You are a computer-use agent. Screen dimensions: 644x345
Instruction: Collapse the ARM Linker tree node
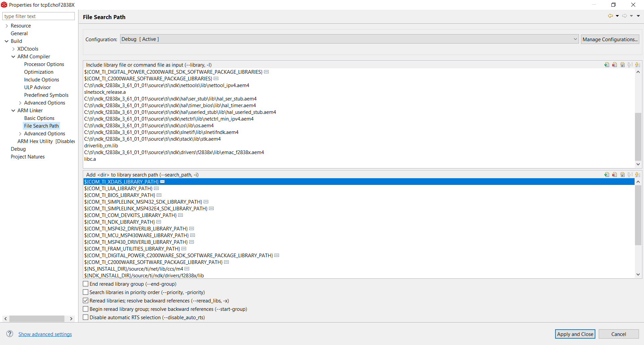[13, 111]
